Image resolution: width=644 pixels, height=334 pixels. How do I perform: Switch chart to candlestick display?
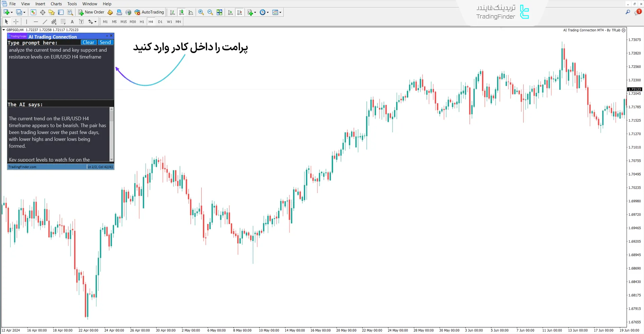[x=182, y=12]
